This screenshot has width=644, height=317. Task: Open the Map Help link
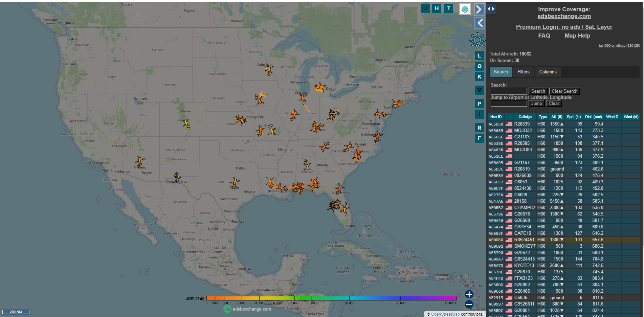[x=577, y=36]
